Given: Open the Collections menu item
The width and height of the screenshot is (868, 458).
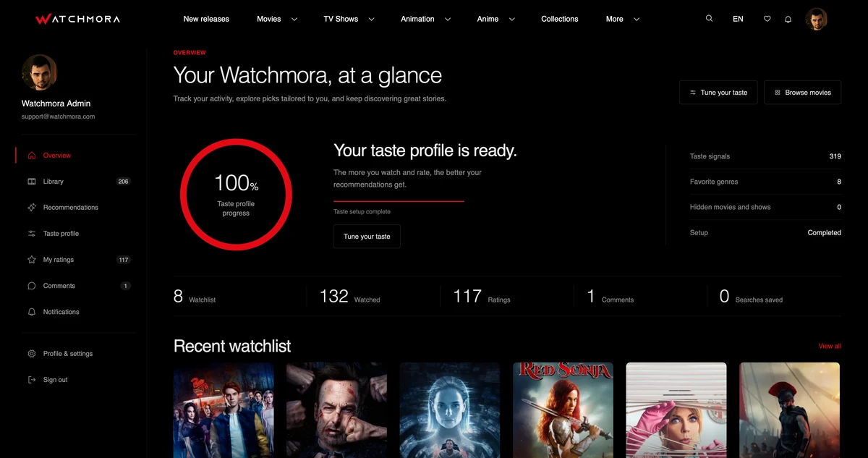Looking at the screenshot, I should [x=560, y=19].
